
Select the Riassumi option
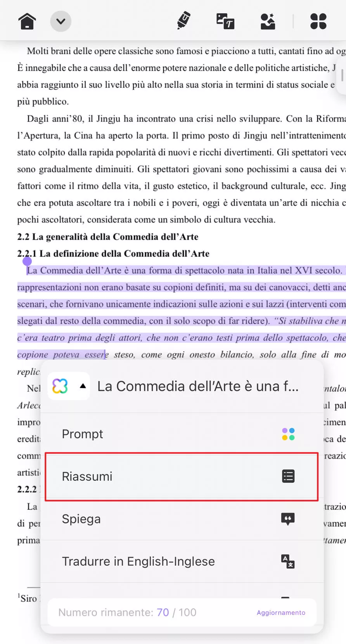pos(182,477)
